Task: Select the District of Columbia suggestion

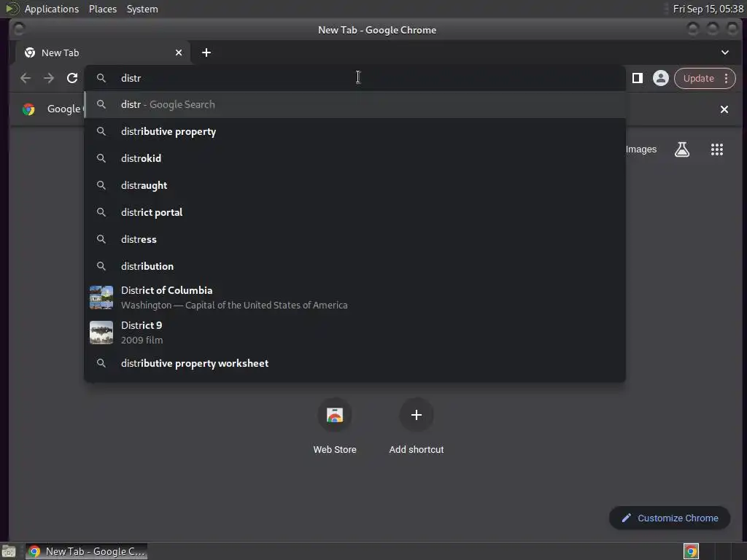Action: point(355,297)
